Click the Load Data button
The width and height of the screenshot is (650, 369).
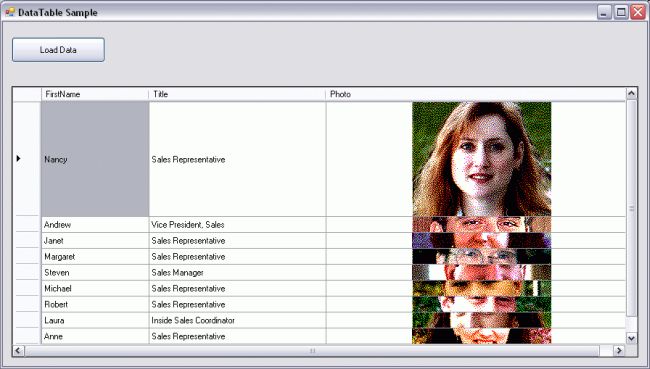click(x=58, y=50)
